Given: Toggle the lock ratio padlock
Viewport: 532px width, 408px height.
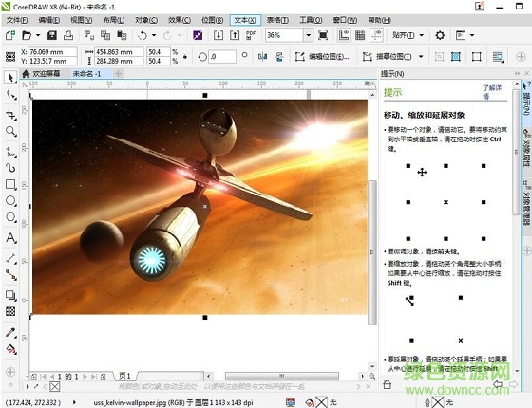Looking at the screenshot, I should [185, 57].
